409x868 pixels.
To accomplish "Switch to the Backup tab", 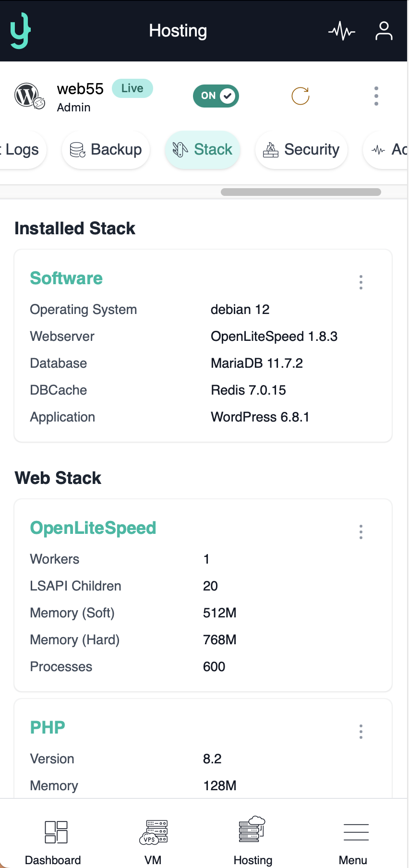I will click(x=106, y=150).
